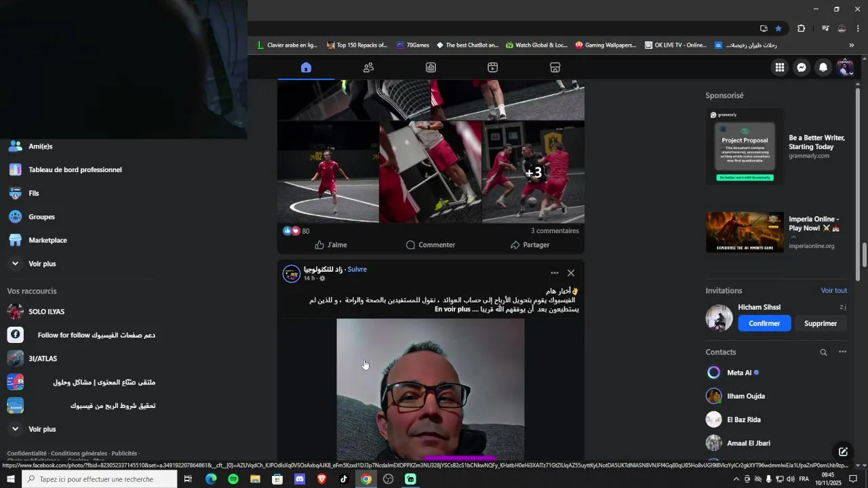Open Clavier arabe bookmark

point(287,45)
